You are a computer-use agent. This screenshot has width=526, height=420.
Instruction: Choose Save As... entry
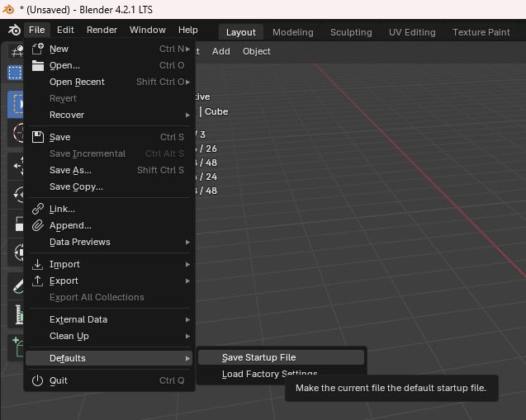pos(109,170)
